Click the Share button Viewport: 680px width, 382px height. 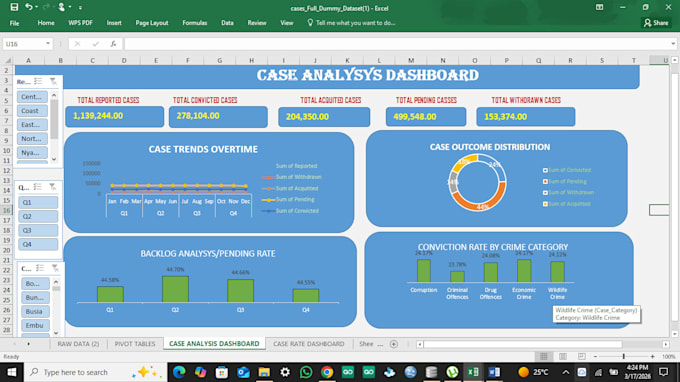point(656,23)
